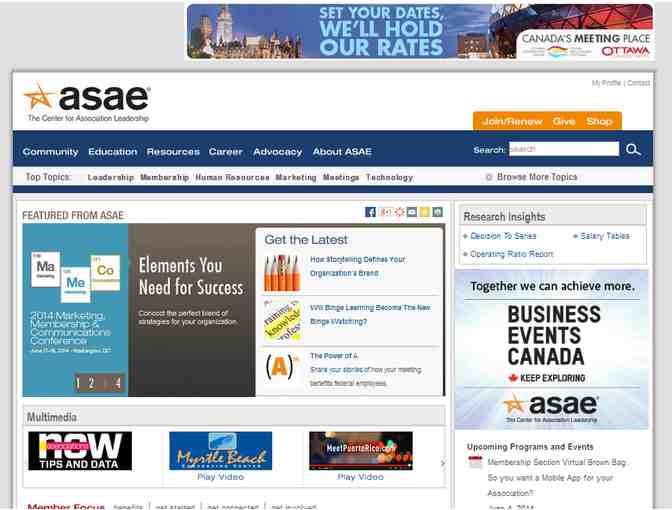Click the rightmost green share icon
672x510 pixels.
437,212
